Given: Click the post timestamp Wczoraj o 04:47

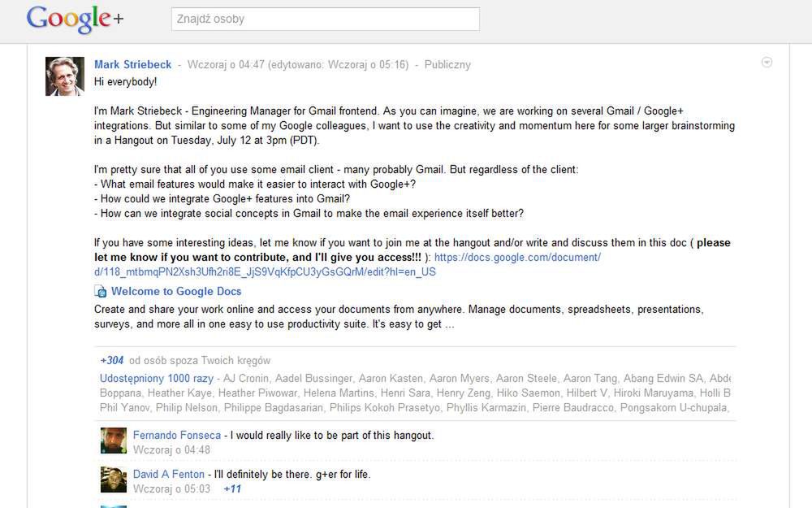Looking at the screenshot, I should click(x=226, y=65).
